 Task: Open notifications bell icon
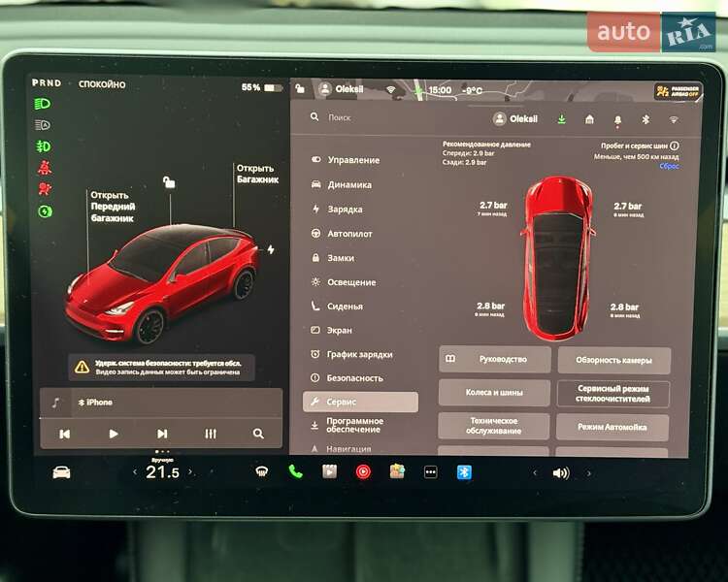tap(617, 120)
